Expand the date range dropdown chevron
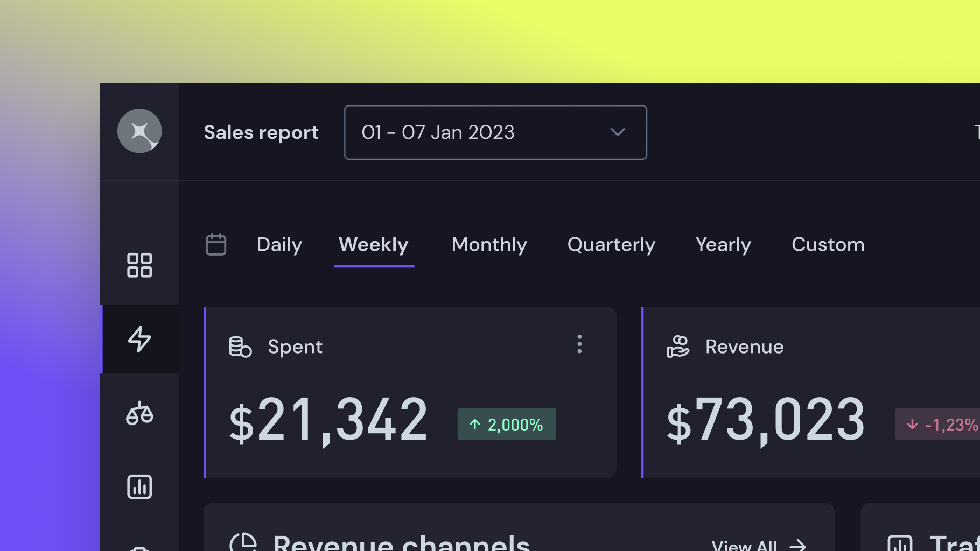The width and height of the screenshot is (980, 551). click(618, 132)
